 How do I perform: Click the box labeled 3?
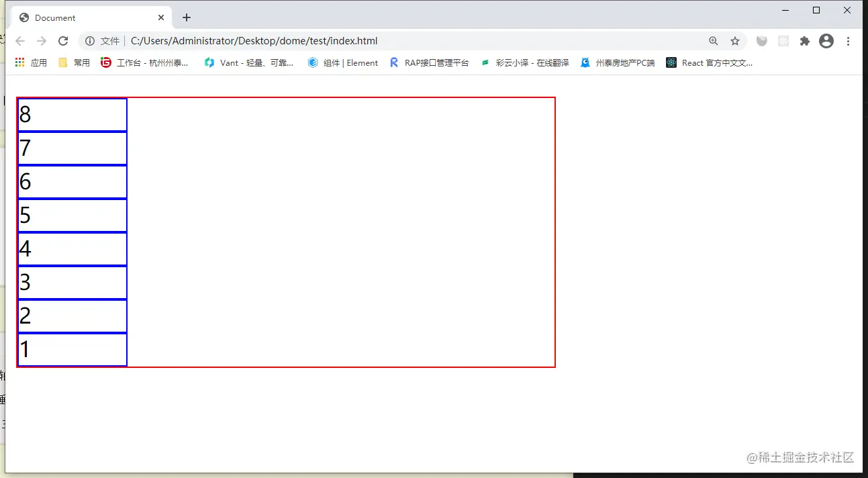click(x=73, y=283)
